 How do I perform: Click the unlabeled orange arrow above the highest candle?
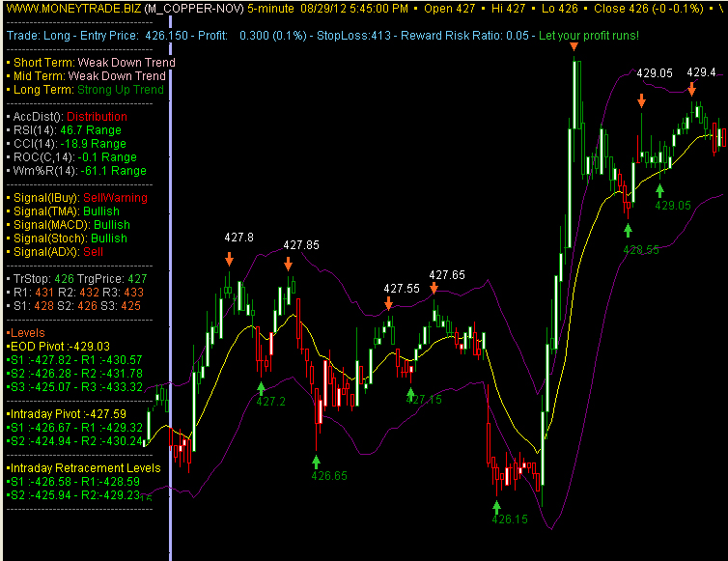[x=574, y=46]
